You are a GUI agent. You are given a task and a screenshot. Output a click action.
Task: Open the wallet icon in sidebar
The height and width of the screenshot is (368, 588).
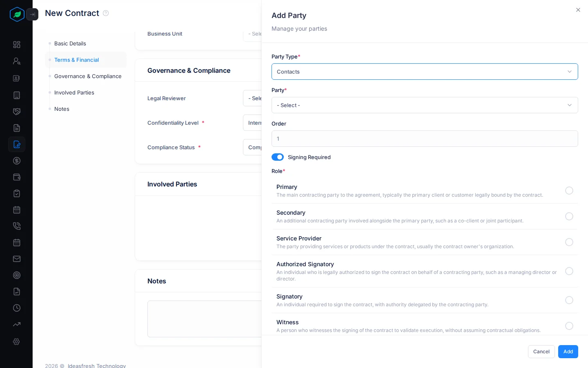pyautogui.click(x=17, y=177)
